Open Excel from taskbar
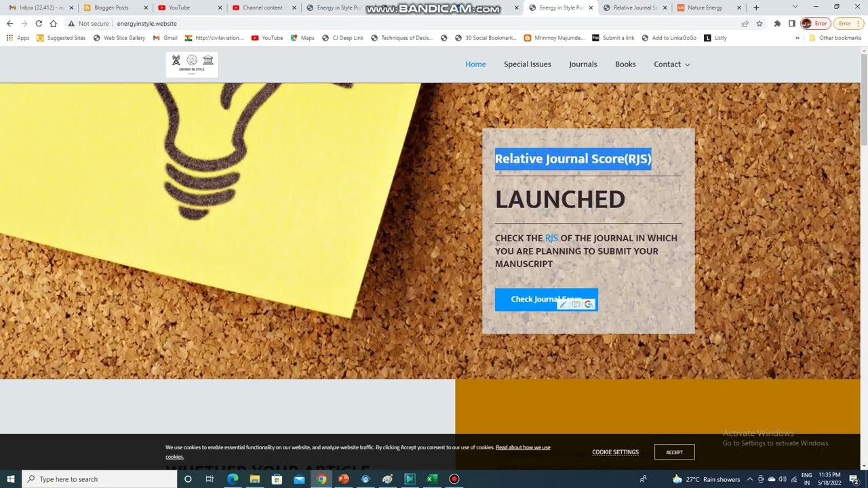Viewport: 868px width, 488px height. 432,479
